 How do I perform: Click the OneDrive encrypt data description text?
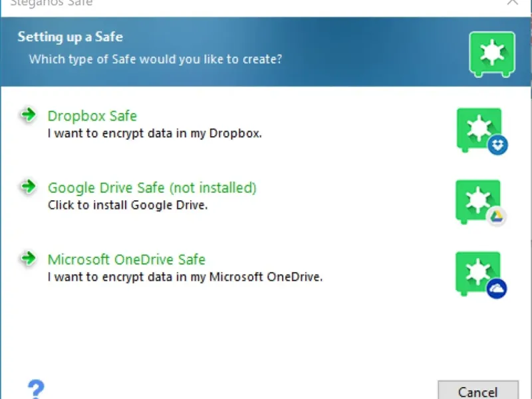185,277
